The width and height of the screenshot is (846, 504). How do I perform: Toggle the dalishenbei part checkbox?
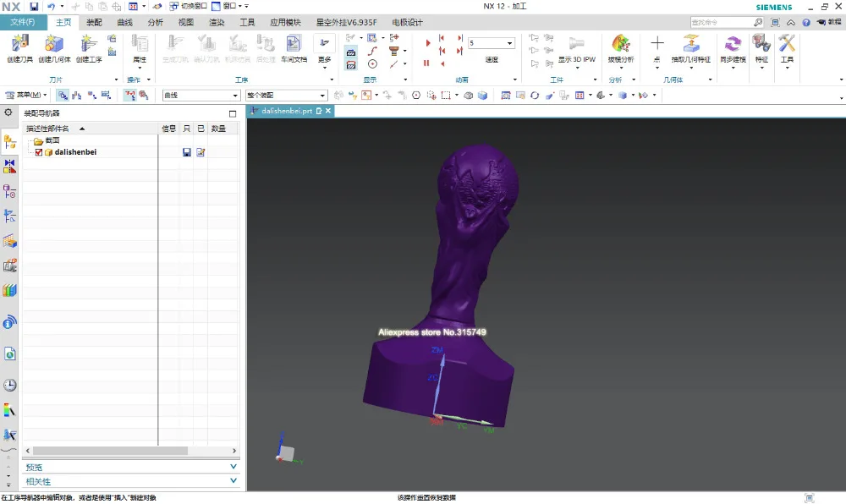[x=39, y=152]
